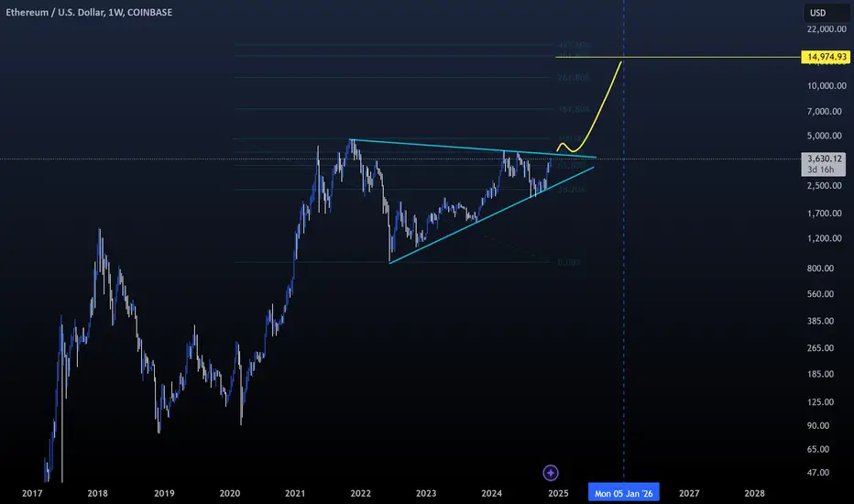Click the 2021 label on the time axis

pos(295,493)
